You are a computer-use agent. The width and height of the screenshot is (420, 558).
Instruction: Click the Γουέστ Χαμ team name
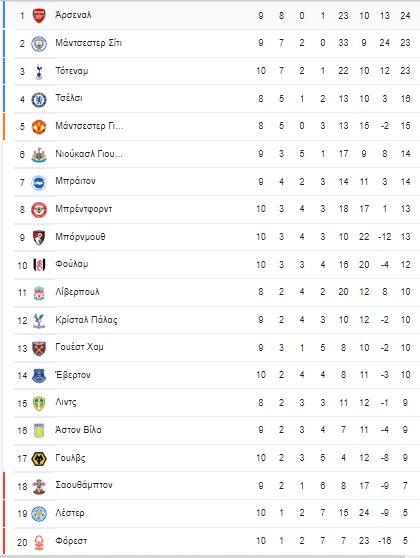[x=79, y=347]
